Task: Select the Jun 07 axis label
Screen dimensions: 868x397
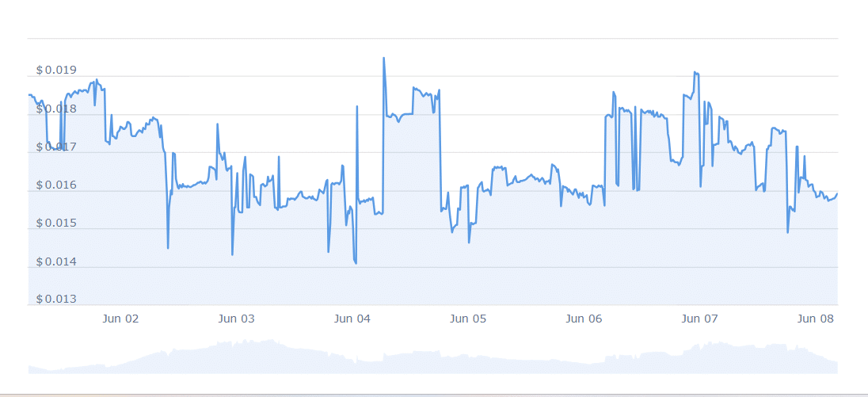Action: click(700, 319)
